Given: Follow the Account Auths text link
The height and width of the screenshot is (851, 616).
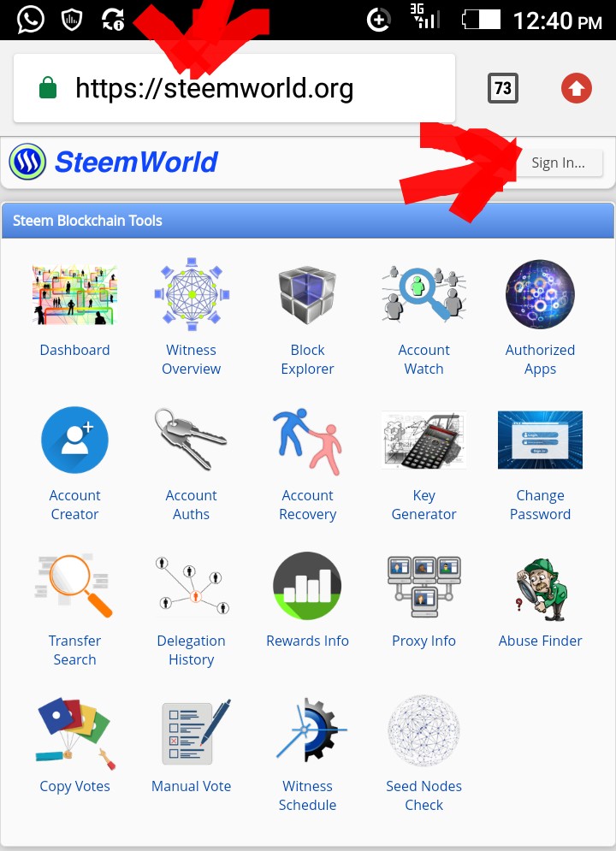Looking at the screenshot, I should 191,505.
